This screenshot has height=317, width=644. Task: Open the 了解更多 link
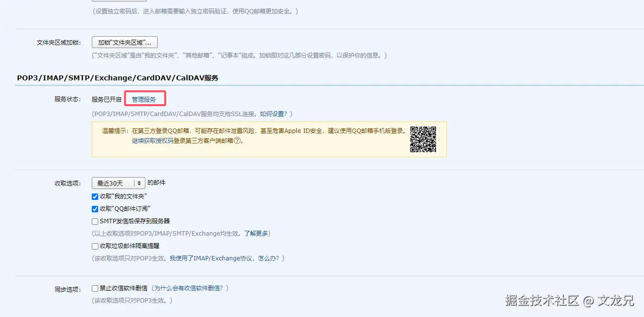coord(256,233)
